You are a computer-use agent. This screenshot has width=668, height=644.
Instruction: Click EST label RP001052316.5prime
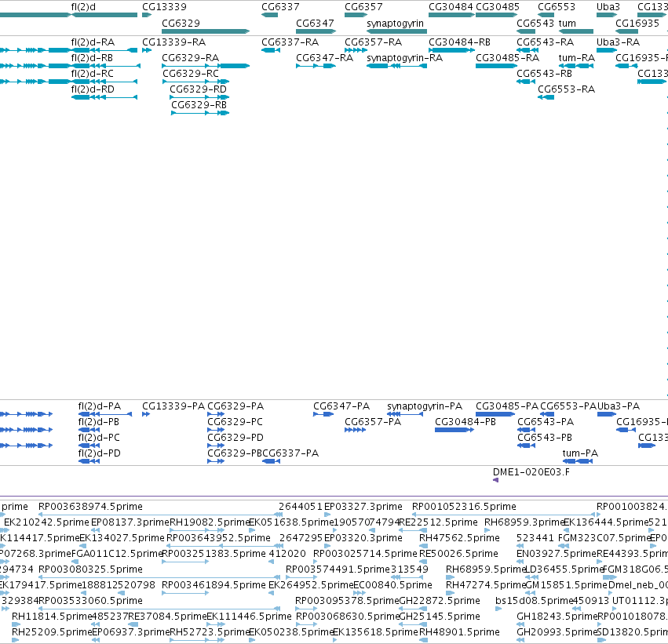pyautogui.click(x=464, y=507)
